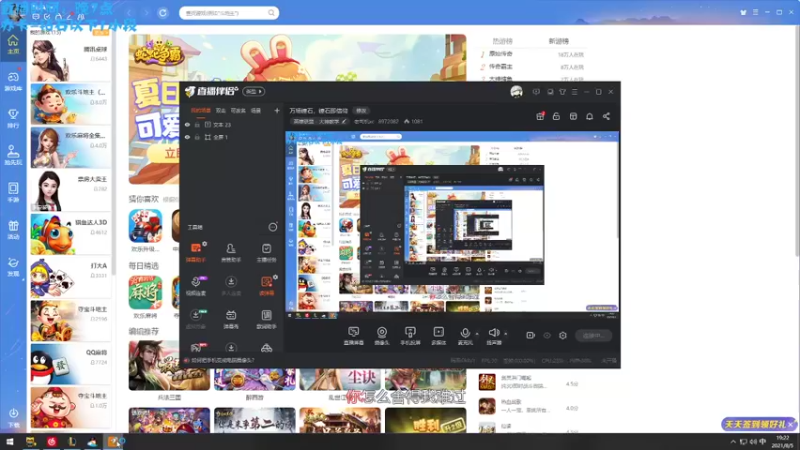Image resolution: width=800 pixels, height=450 pixels.
Task: Open game hall hamburger menu at top right
Action: (756, 12)
